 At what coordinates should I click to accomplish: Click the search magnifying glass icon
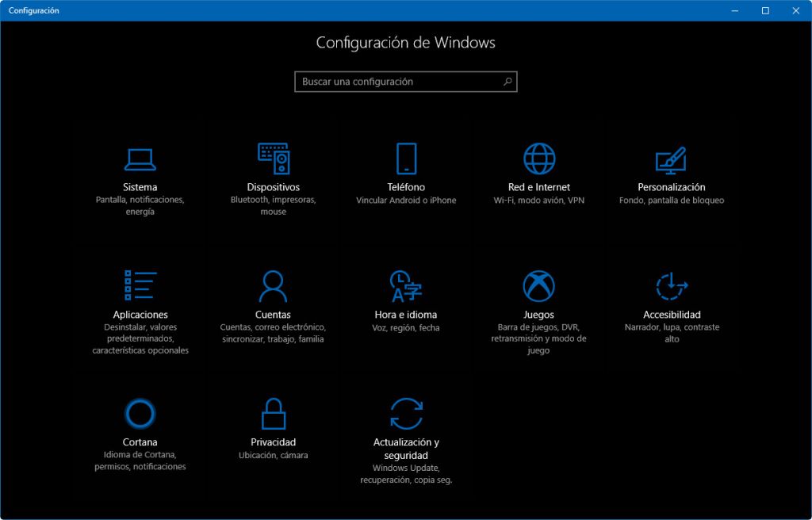(x=507, y=82)
